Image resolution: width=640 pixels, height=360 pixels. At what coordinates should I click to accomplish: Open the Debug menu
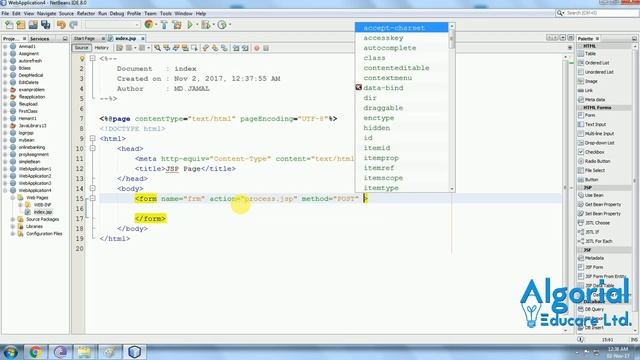tap(117, 13)
